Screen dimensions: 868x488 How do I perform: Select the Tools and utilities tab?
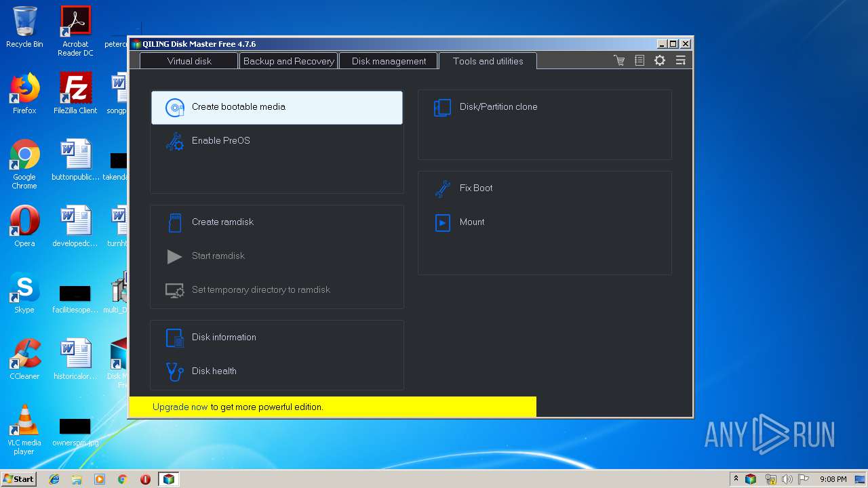pos(488,61)
